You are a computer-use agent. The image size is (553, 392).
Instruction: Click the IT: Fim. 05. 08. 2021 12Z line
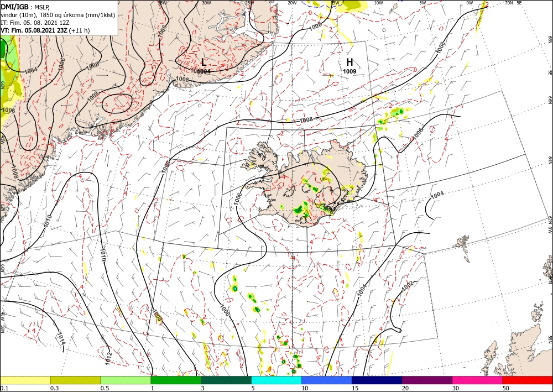[35, 23]
